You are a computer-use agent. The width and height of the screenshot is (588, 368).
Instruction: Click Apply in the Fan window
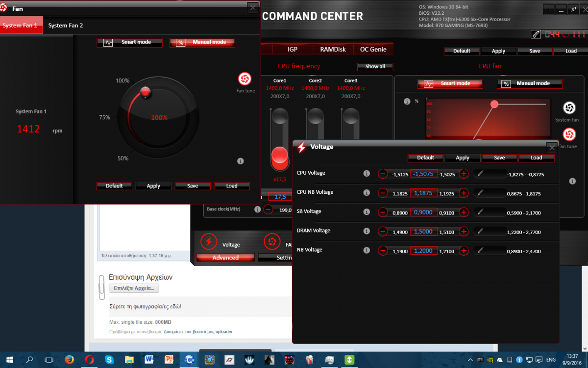[153, 186]
